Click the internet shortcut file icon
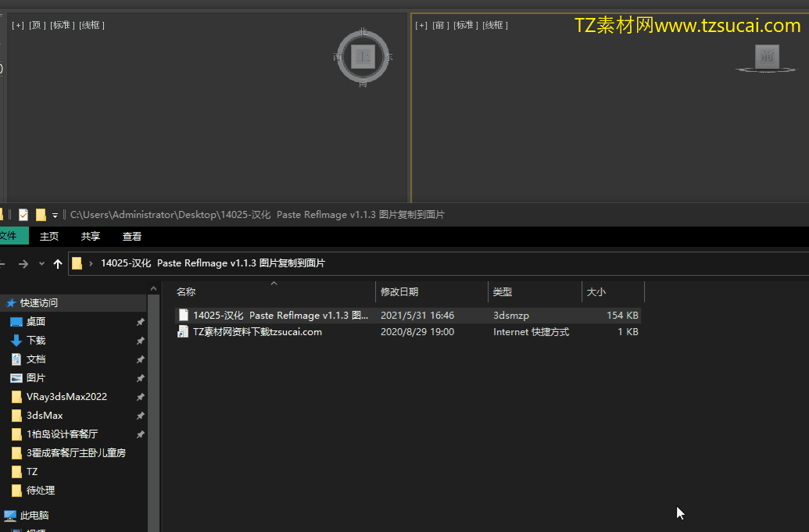The height and width of the screenshot is (532, 809). coord(183,331)
